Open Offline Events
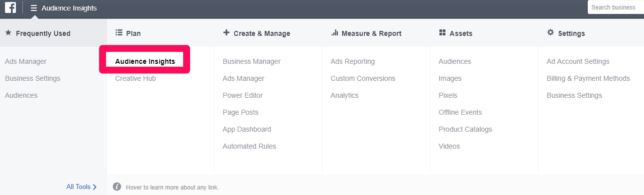Viewport: 644px width, 195px height. tap(460, 112)
